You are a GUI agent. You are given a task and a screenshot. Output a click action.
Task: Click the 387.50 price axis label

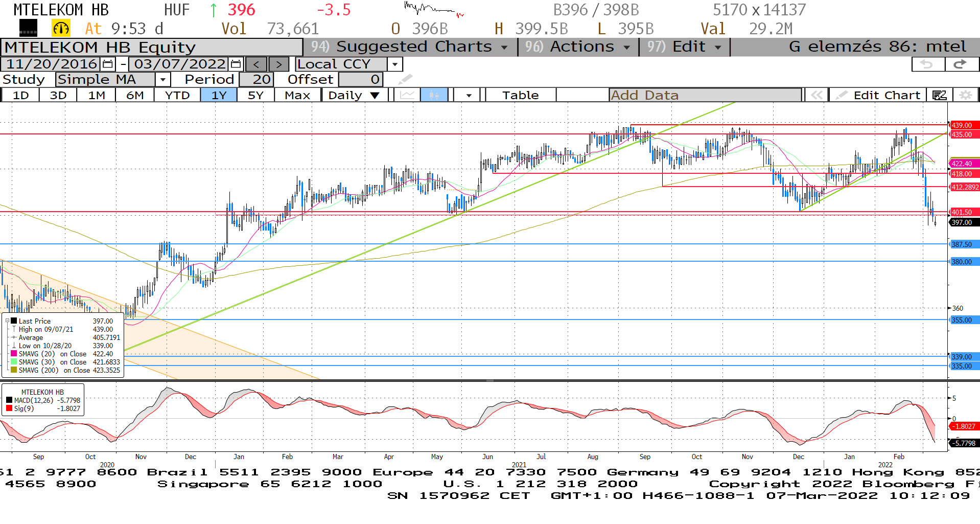click(964, 244)
